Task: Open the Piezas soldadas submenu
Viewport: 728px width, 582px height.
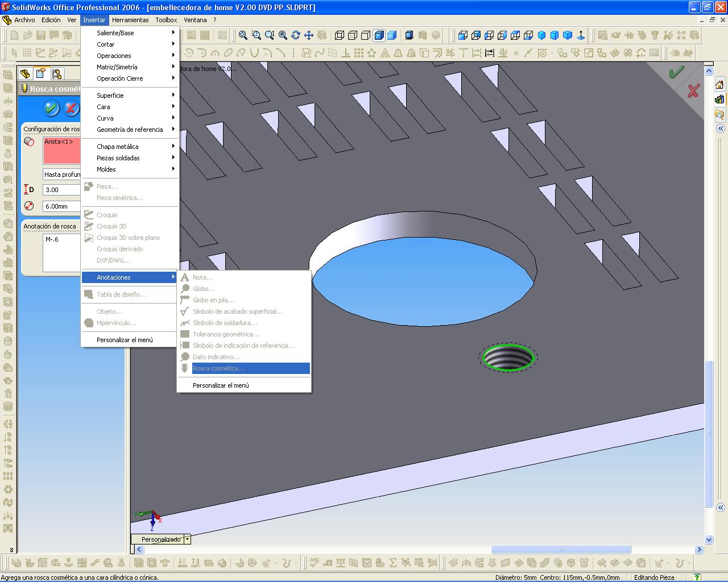Action: point(130,158)
